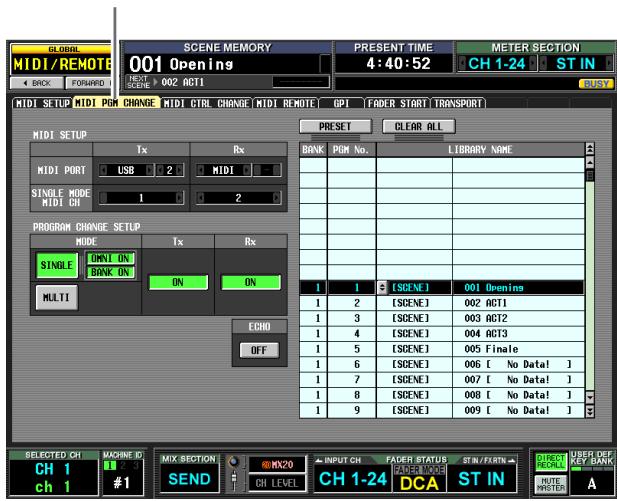Switch to the GPI tab
The height and width of the screenshot is (501, 617).
(341, 103)
